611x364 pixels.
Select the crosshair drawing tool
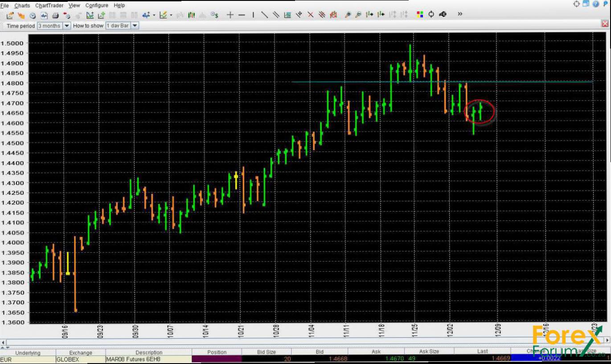pyautogui.click(x=230, y=15)
